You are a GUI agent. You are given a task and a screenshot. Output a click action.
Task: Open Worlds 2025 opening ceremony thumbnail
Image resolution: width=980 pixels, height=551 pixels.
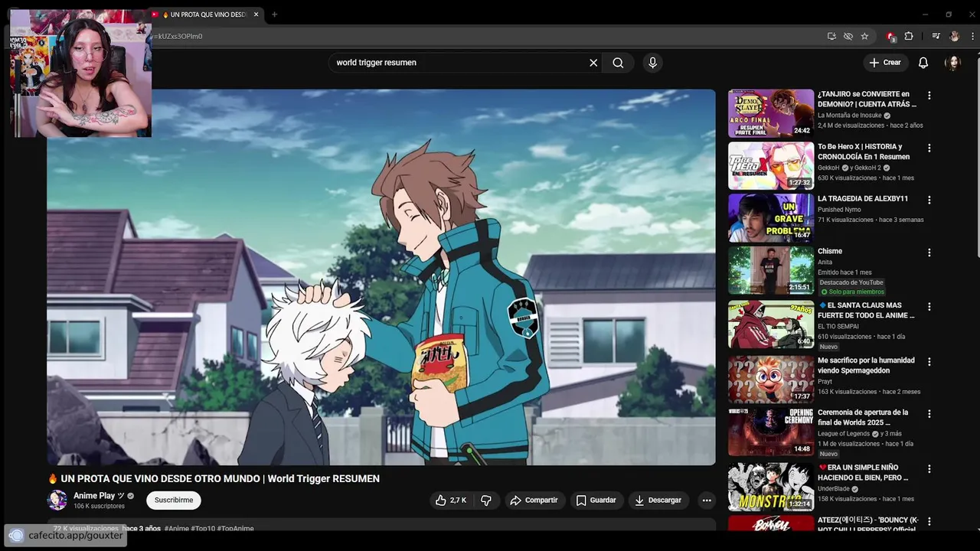[771, 431]
